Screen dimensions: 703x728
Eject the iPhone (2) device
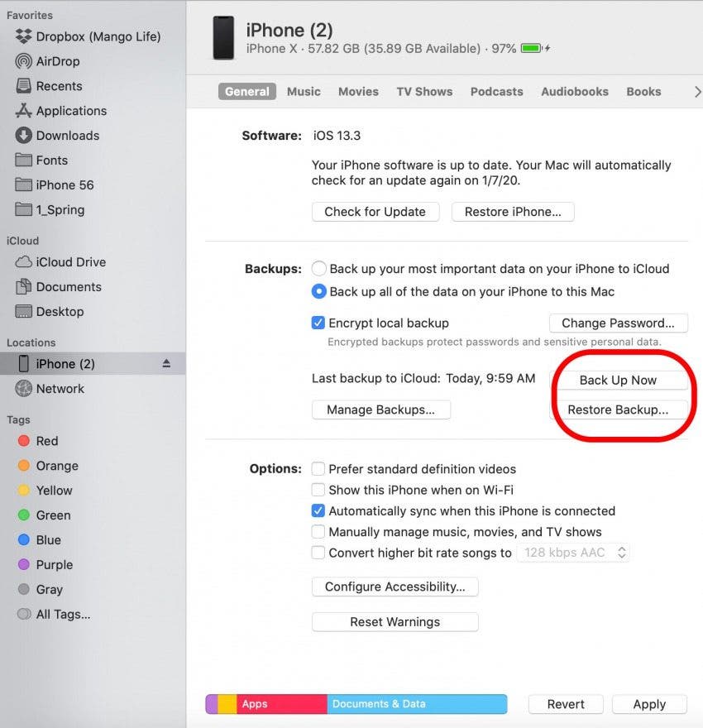coord(166,364)
